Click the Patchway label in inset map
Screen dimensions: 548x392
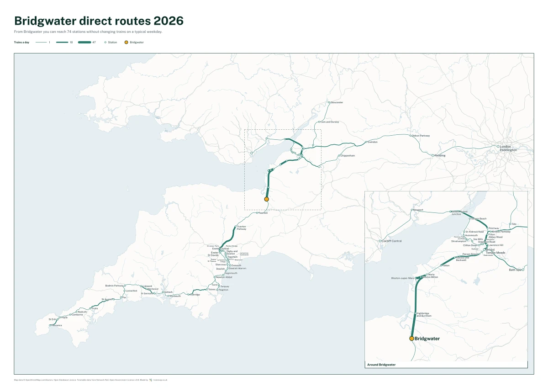coord(495,228)
